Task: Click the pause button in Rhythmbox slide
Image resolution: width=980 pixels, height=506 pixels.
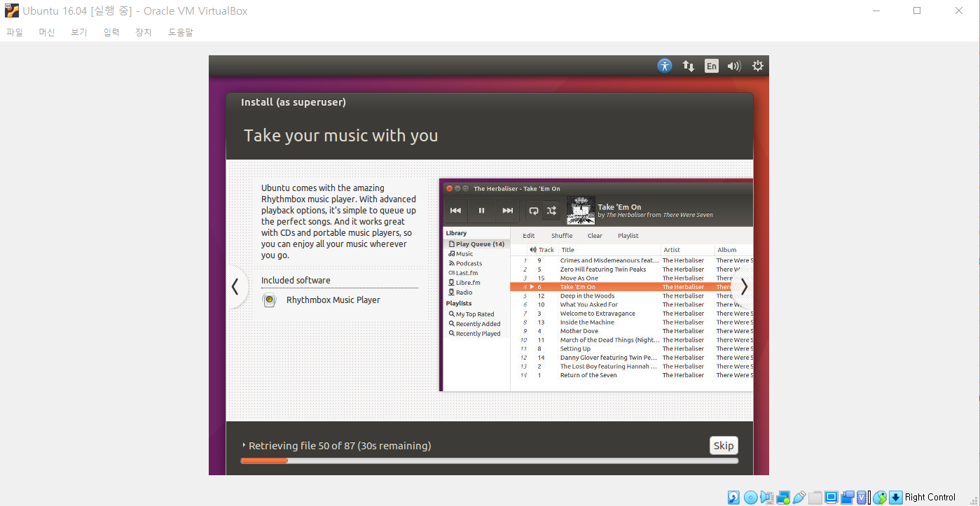Action: click(x=482, y=211)
